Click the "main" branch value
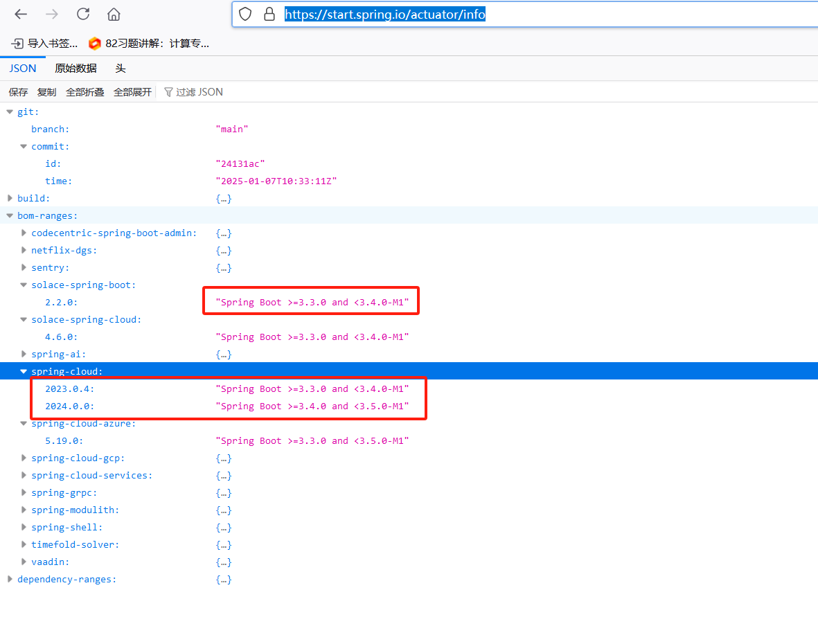The width and height of the screenshot is (818, 644). click(x=231, y=129)
